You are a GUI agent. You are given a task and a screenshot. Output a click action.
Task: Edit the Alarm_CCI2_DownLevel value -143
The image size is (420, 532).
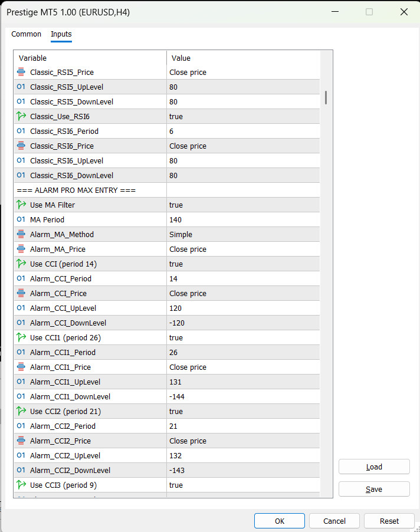click(x=243, y=470)
